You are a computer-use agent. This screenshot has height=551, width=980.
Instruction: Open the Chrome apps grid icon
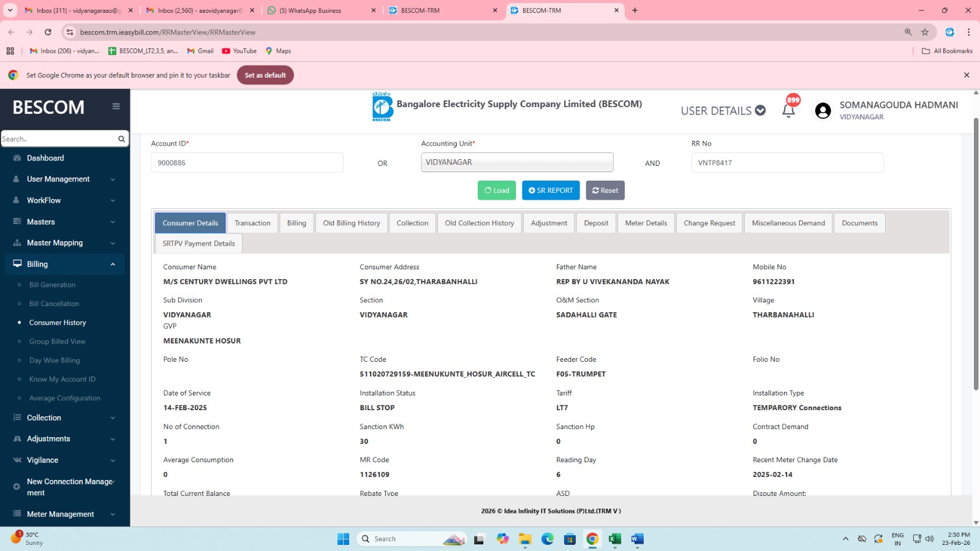pyautogui.click(x=10, y=51)
